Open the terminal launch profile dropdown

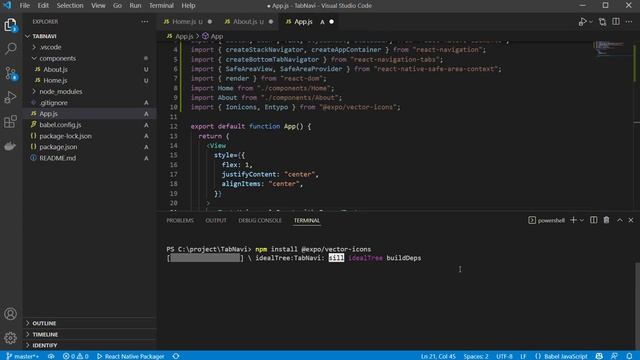click(582, 220)
